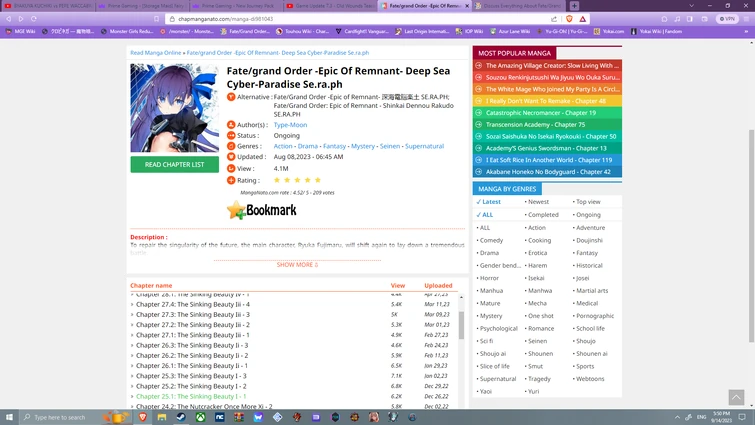
Task: Click the address bar URL field
Action: [356, 19]
